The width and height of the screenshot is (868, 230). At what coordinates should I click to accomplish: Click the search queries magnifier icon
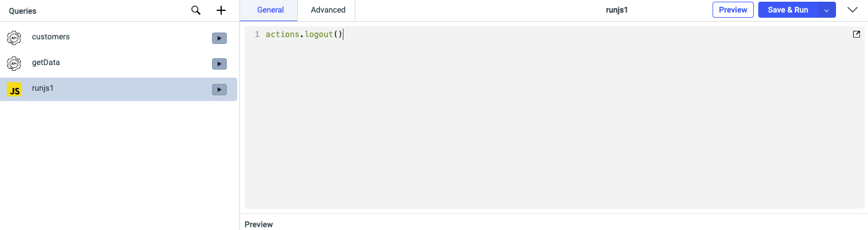point(196,10)
